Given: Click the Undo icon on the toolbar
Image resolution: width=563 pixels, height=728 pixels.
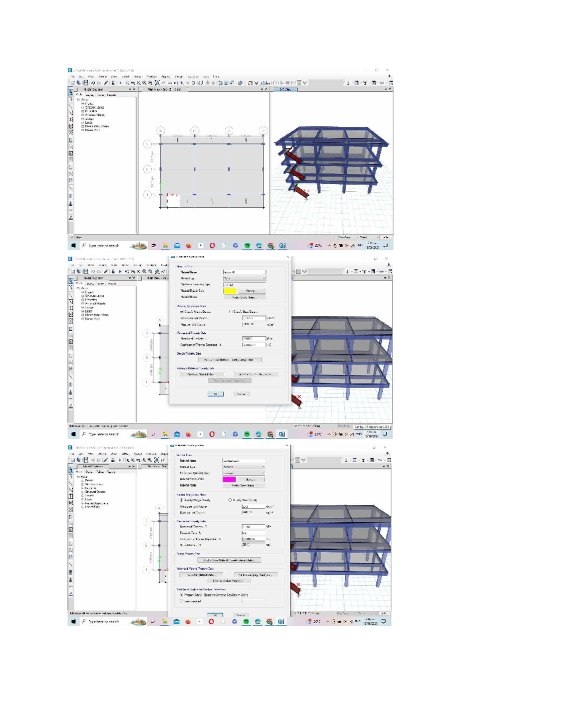Looking at the screenshot, I should pos(92,83).
